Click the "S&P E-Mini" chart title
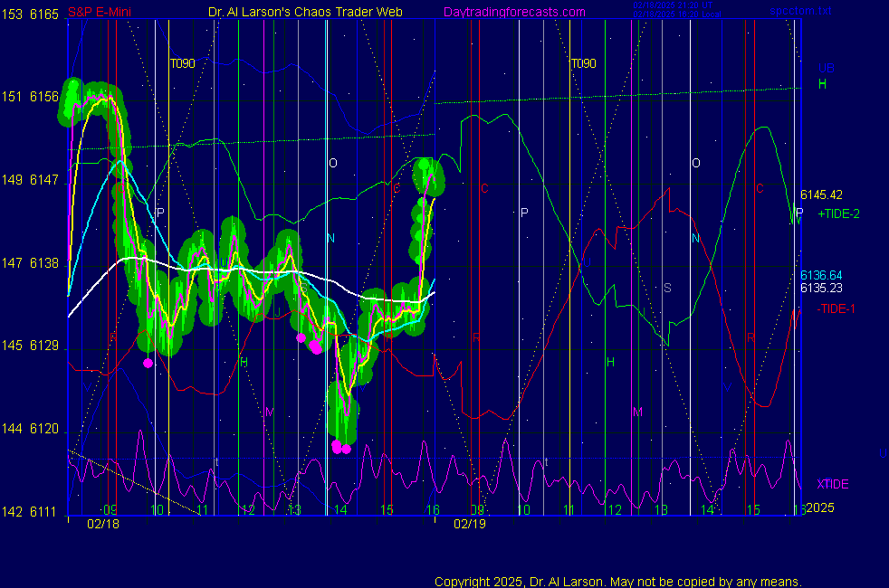Viewport: 889px width, 588px height. pos(100,13)
